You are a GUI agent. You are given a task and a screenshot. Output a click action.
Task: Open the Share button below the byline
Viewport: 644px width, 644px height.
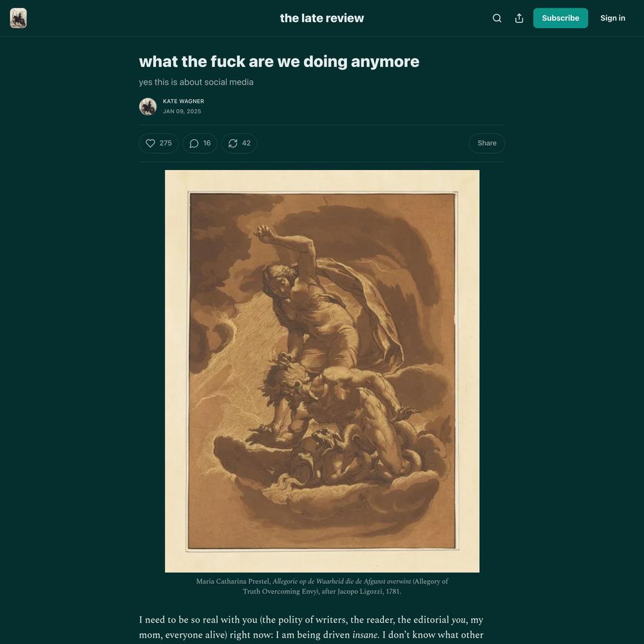coord(487,143)
